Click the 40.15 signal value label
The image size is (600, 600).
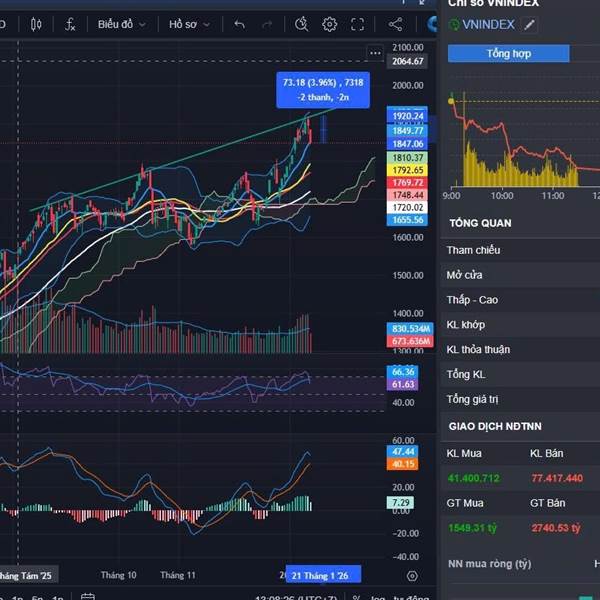pyautogui.click(x=403, y=464)
